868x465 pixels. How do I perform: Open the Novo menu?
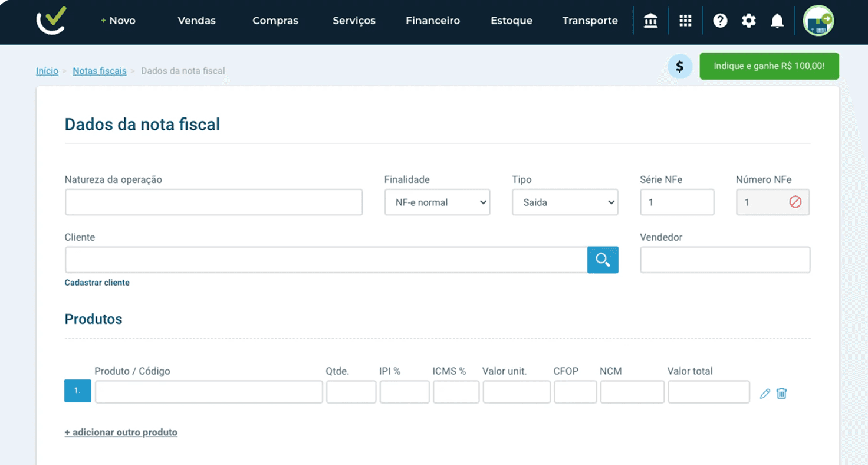119,21
